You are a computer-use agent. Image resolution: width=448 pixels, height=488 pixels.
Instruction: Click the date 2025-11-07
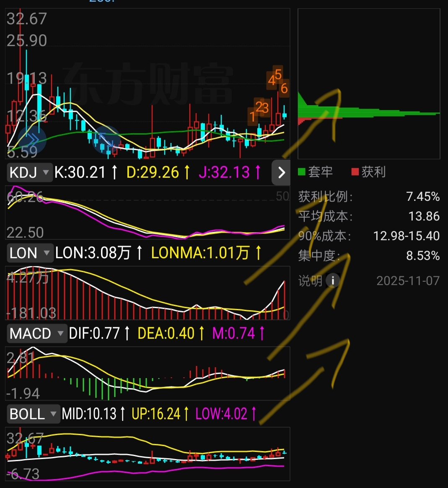408,281
